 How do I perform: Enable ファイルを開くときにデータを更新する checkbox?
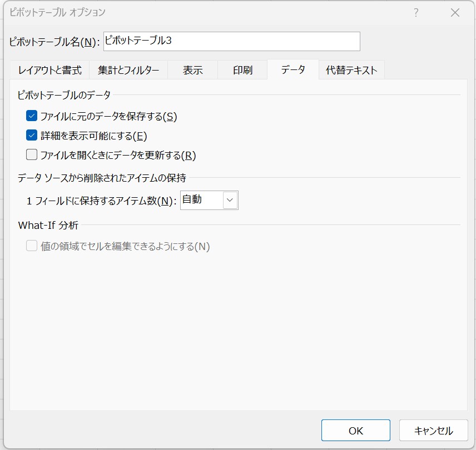click(x=32, y=155)
